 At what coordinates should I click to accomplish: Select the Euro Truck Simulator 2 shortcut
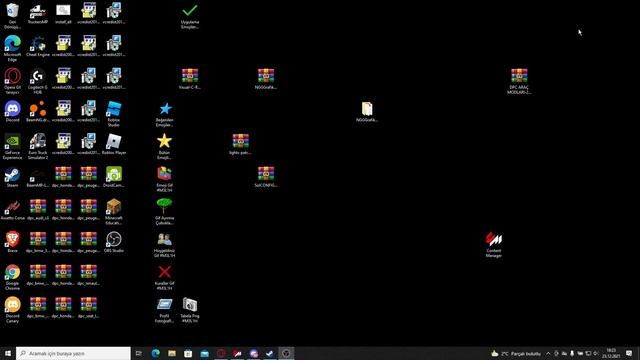(x=38, y=146)
